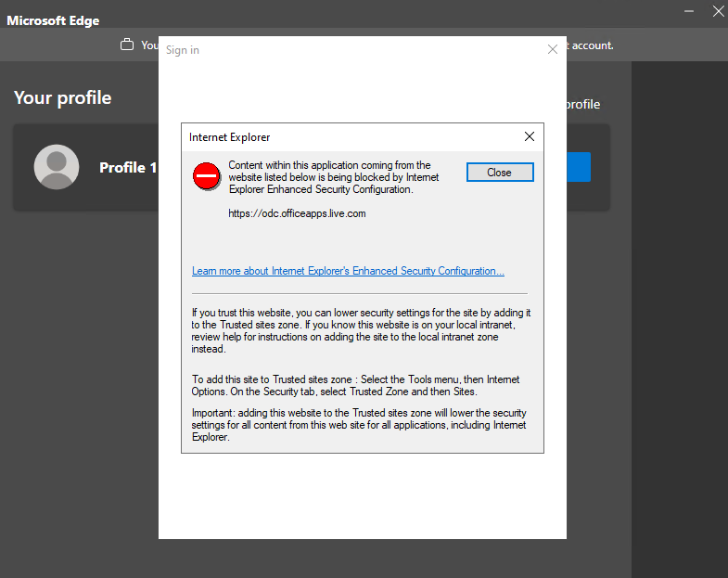Image resolution: width=728 pixels, height=578 pixels.
Task: Click the briefcase icon in the Edge banner
Action: tap(127, 45)
